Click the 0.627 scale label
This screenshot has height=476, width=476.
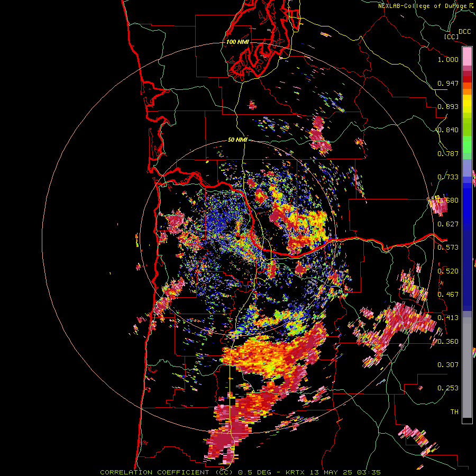[x=448, y=224]
